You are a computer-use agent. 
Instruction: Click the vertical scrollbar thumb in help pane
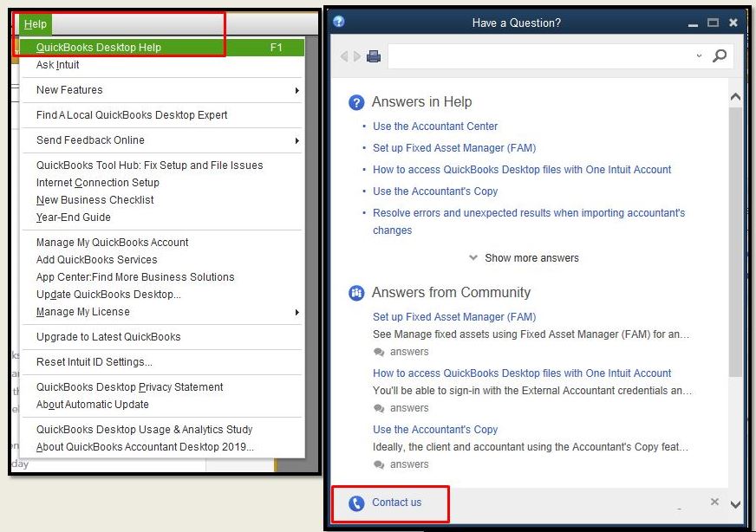pos(735,242)
